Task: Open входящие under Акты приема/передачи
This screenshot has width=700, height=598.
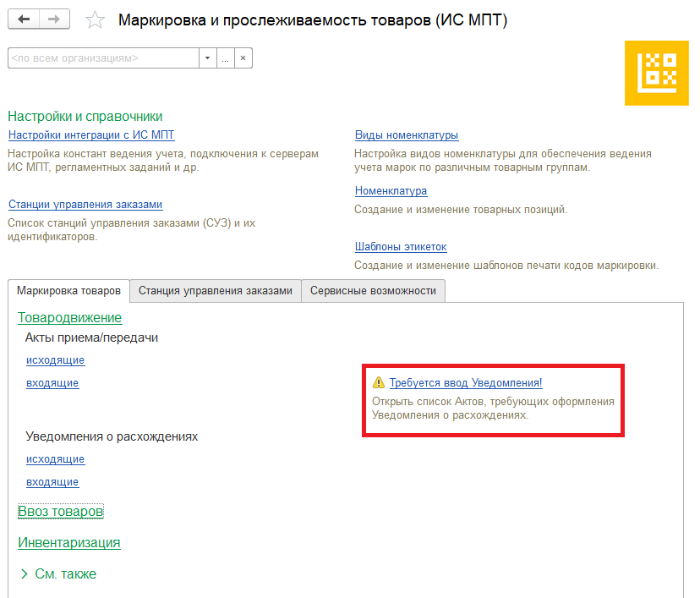Action: point(52,383)
